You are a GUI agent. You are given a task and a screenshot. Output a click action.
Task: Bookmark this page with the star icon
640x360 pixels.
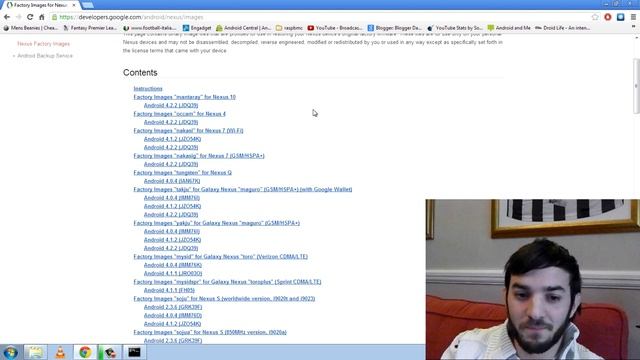click(595, 17)
